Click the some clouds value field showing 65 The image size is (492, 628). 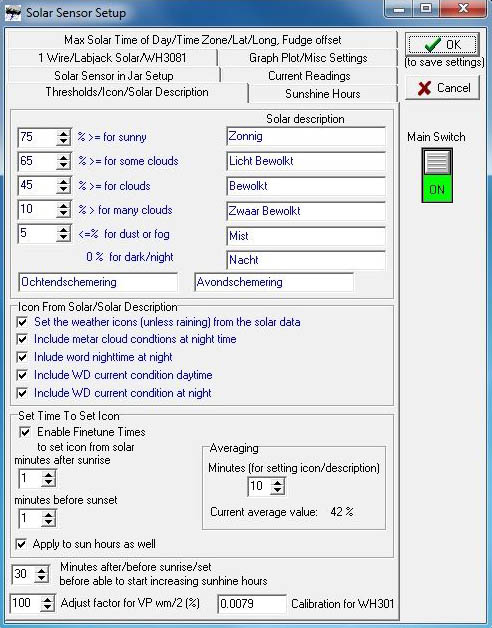pos(37,161)
